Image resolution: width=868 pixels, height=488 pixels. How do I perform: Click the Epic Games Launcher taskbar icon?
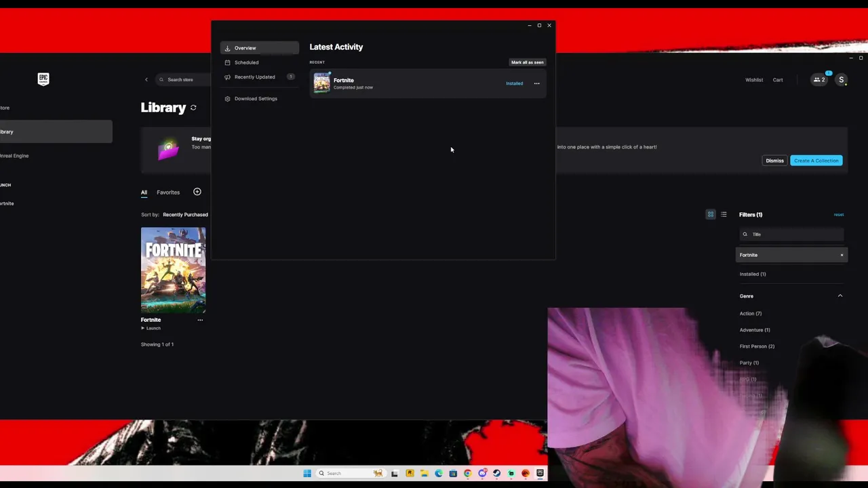click(540, 473)
